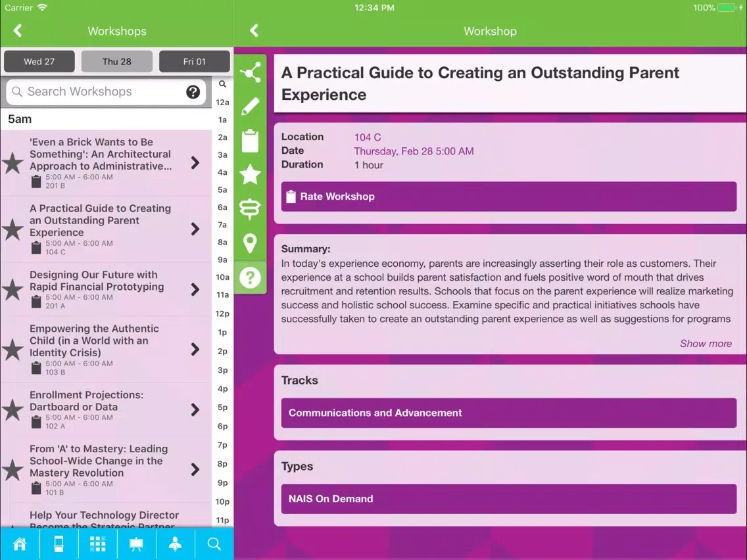Tap the map pin location icon
The width and height of the screenshot is (747, 560).
point(250,243)
